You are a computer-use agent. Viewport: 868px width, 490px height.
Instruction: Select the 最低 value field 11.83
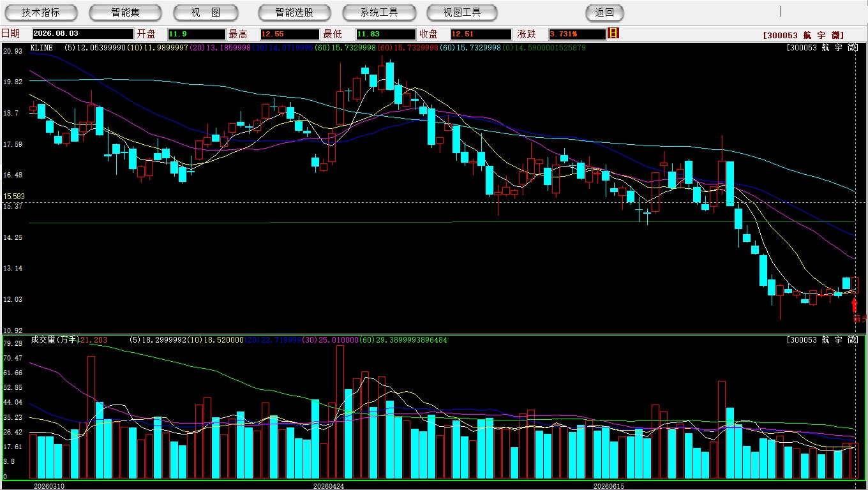[385, 34]
